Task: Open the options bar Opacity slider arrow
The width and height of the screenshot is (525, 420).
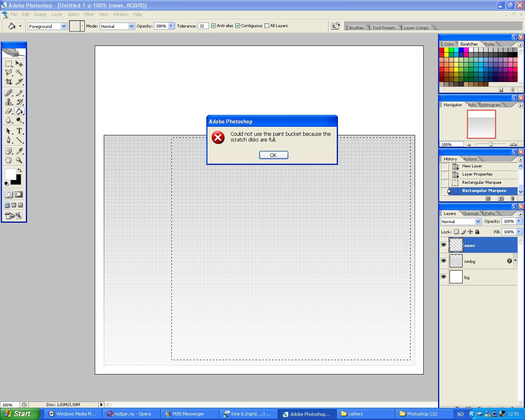Action: (171, 26)
